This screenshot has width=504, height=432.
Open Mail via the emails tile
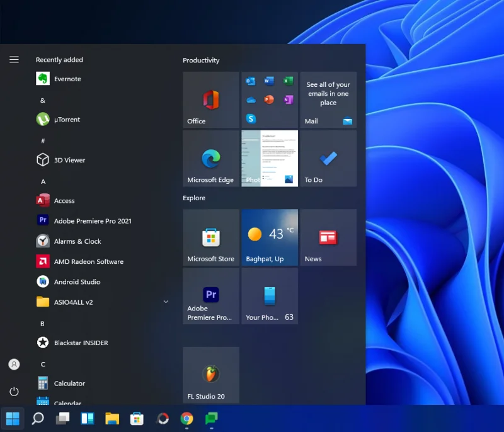click(328, 99)
